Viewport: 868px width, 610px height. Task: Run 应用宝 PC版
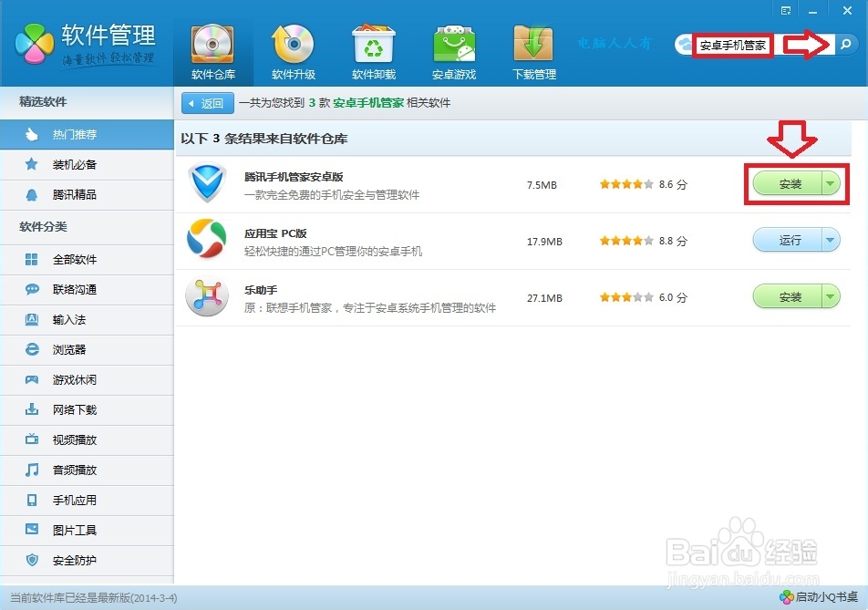click(x=789, y=240)
